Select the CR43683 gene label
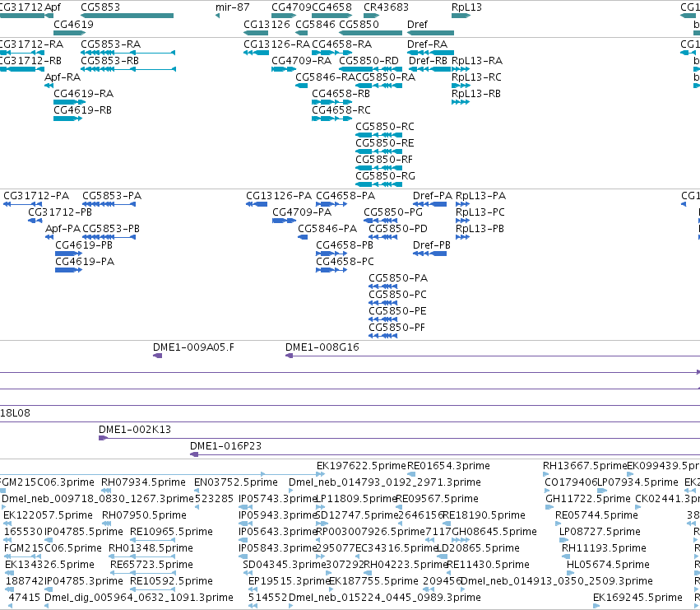 (386, 7)
